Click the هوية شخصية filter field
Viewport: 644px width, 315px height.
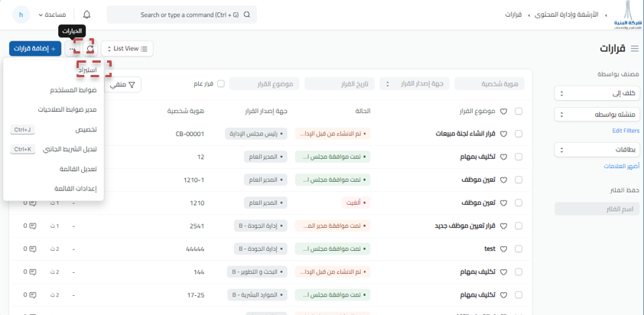point(490,84)
